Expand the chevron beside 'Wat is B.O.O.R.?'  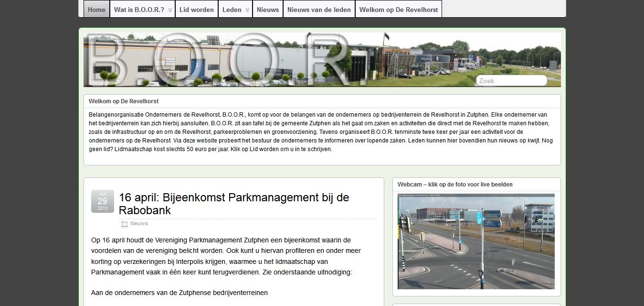pos(170,10)
